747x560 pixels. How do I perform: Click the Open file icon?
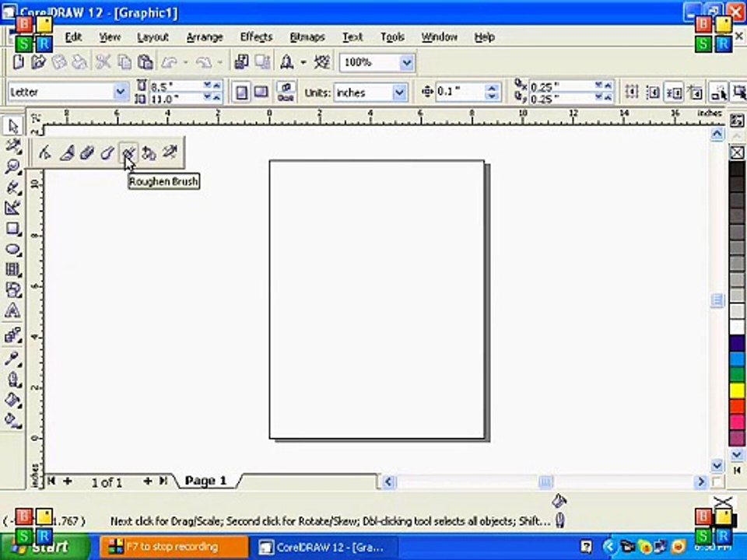(38, 62)
